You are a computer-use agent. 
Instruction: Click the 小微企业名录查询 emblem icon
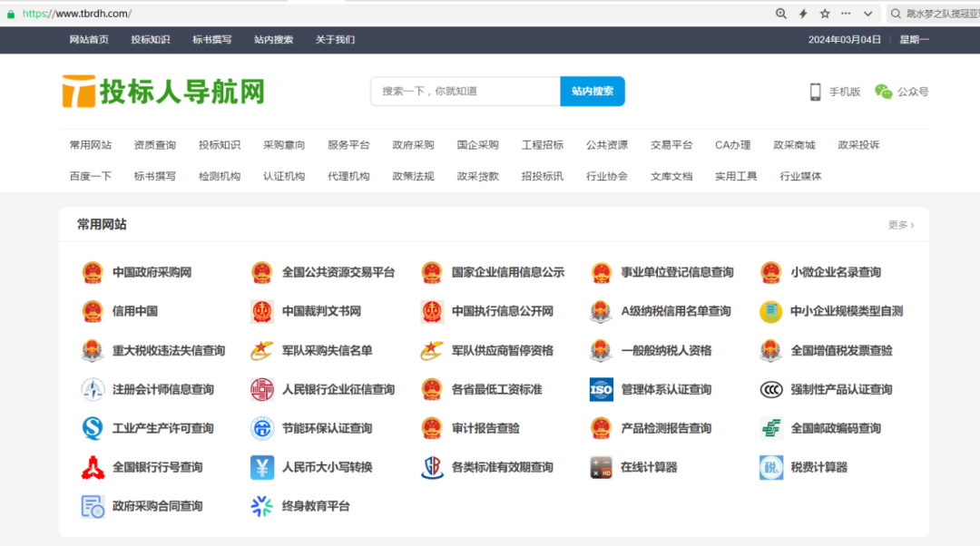tap(770, 272)
